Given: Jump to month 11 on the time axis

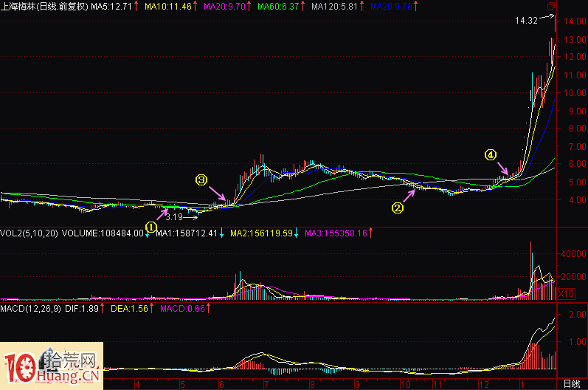Looking at the screenshot, I should tap(437, 384).
